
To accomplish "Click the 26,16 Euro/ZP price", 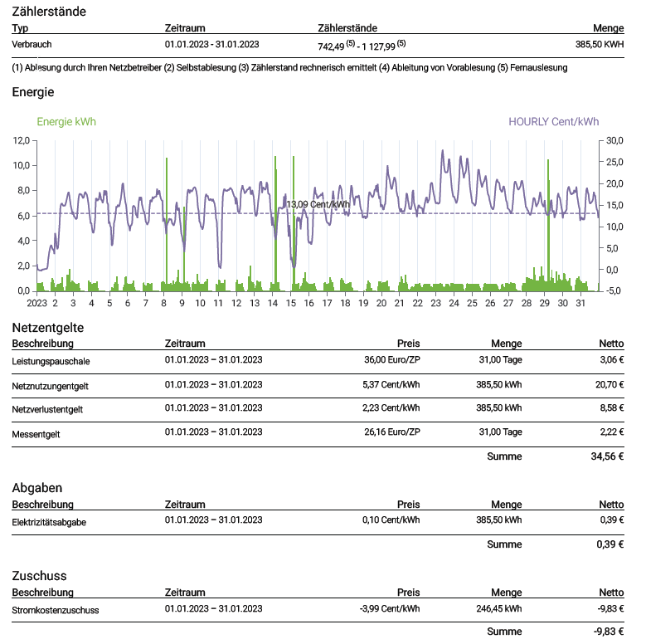I will [391, 432].
